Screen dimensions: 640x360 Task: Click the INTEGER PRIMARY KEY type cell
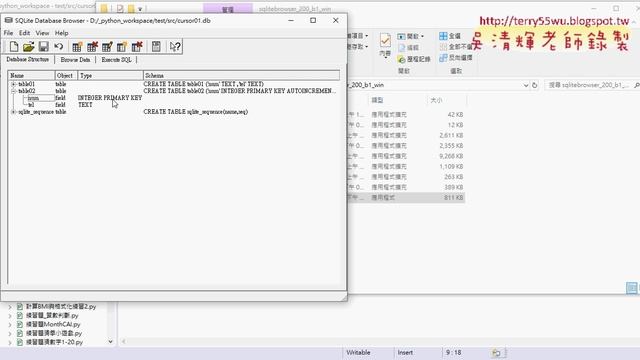tap(110, 98)
